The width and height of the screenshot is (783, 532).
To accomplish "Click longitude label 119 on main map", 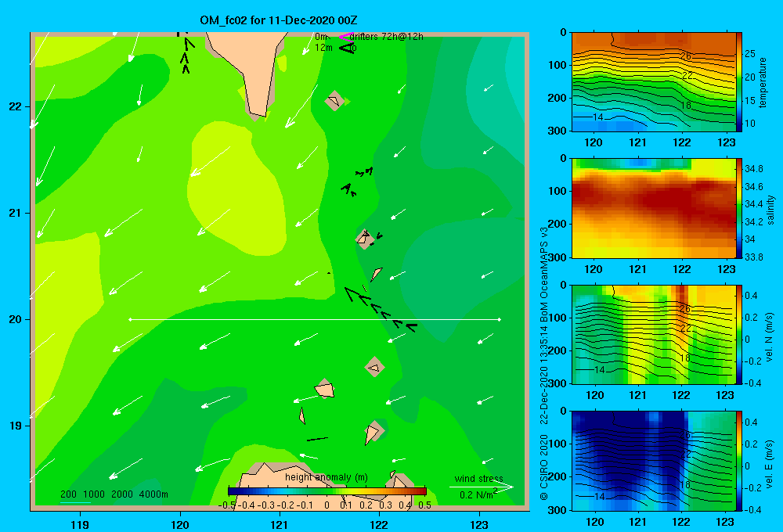I will [81, 524].
